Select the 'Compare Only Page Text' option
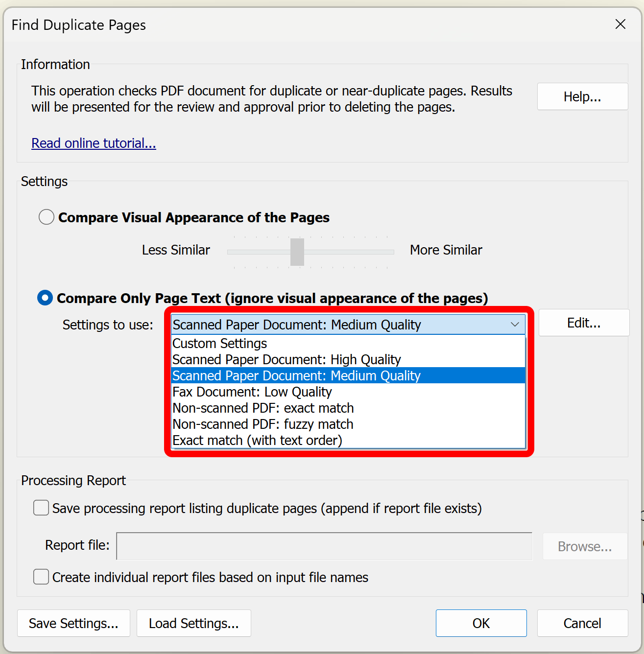The width and height of the screenshot is (644, 654). (45, 298)
